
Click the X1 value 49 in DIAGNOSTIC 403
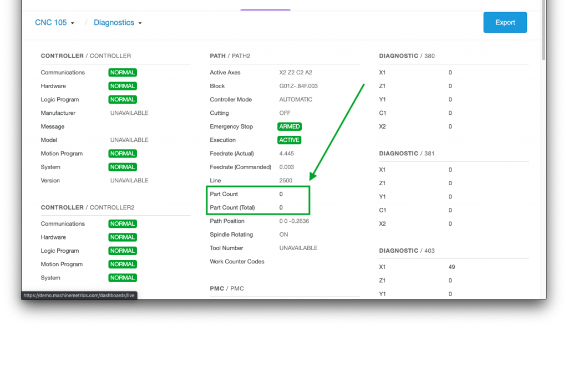click(452, 267)
